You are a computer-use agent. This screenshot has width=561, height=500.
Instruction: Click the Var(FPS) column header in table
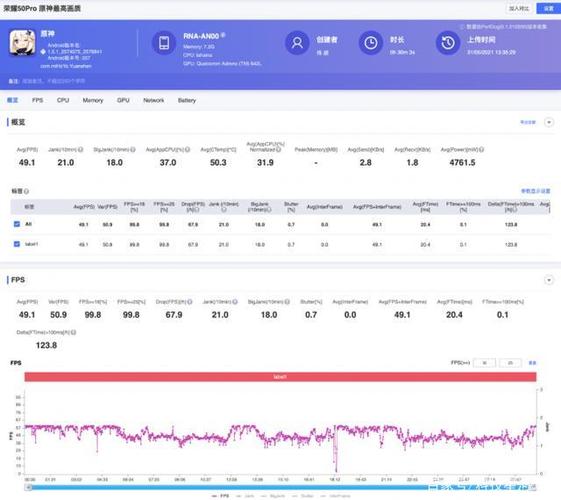pos(107,207)
